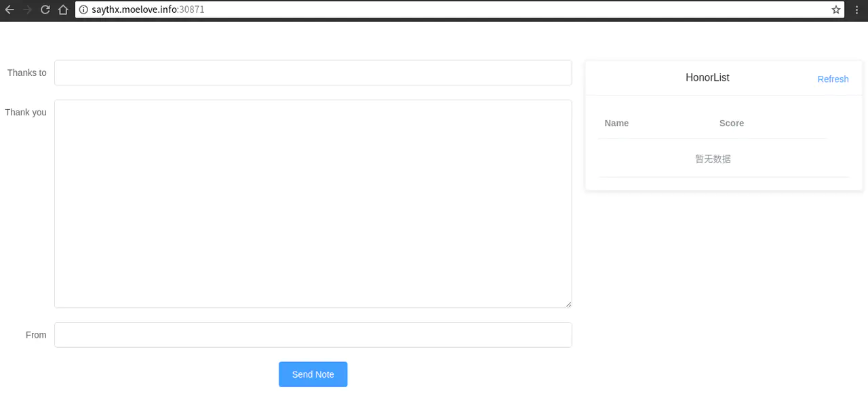Click the From field label

point(36,335)
